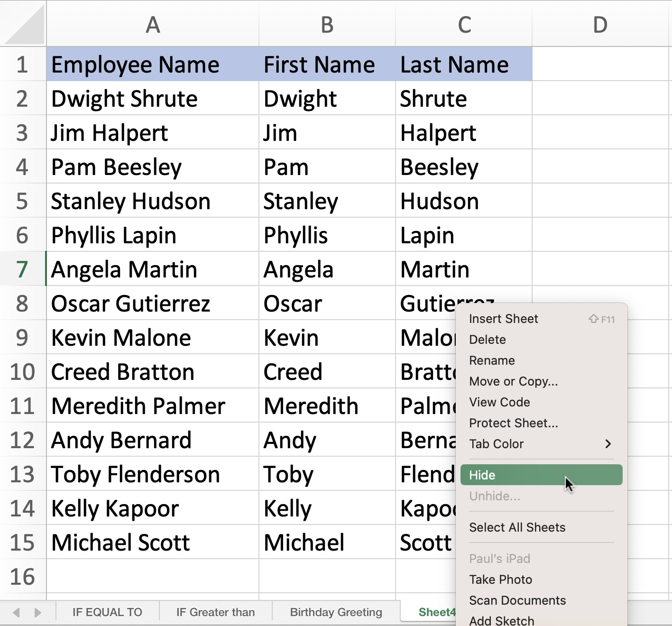Select row 1 header
Image resolution: width=672 pixels, height=626 pixels.
tap(22, 64)
